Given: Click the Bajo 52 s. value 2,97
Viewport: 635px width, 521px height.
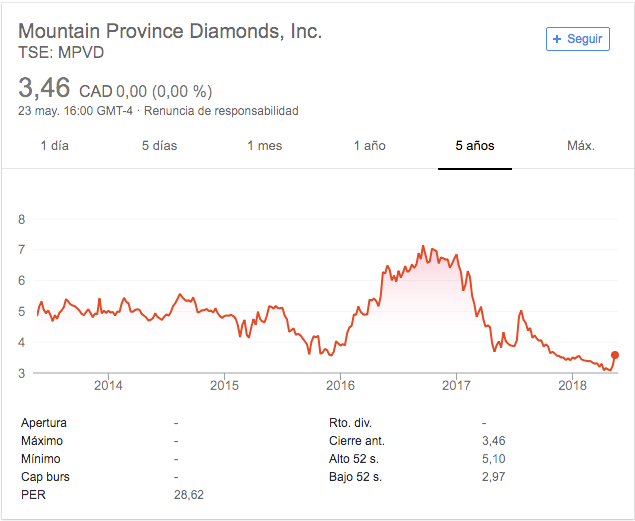Looking at the screenshot, I should point(493,477).
